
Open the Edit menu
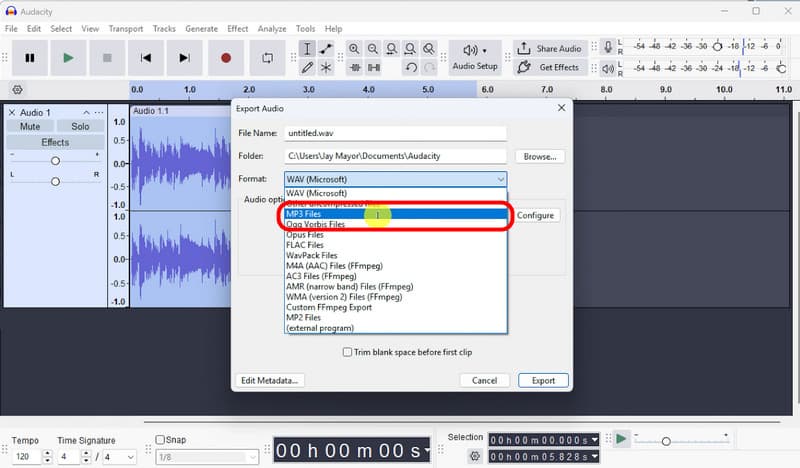(x=34, y=29)
